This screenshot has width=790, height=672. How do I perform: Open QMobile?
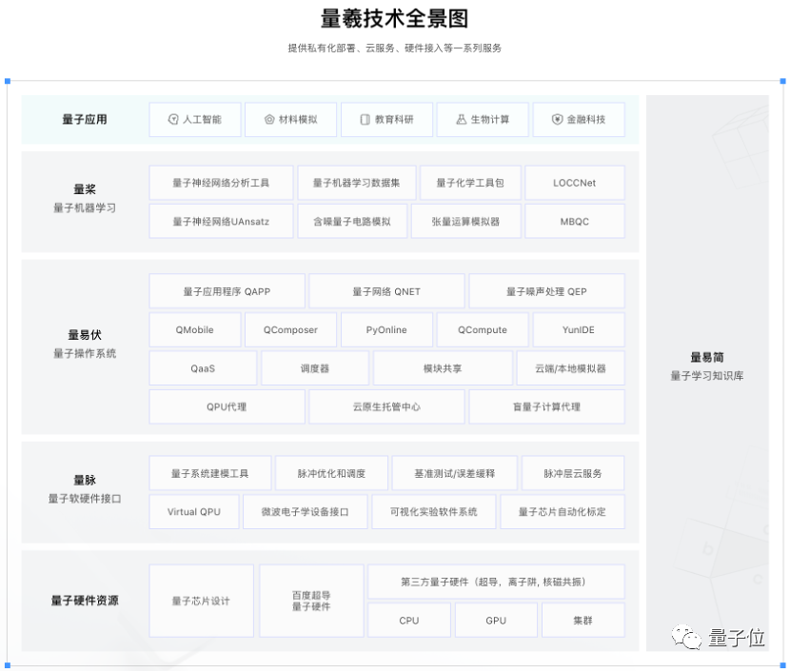(193, 329)
